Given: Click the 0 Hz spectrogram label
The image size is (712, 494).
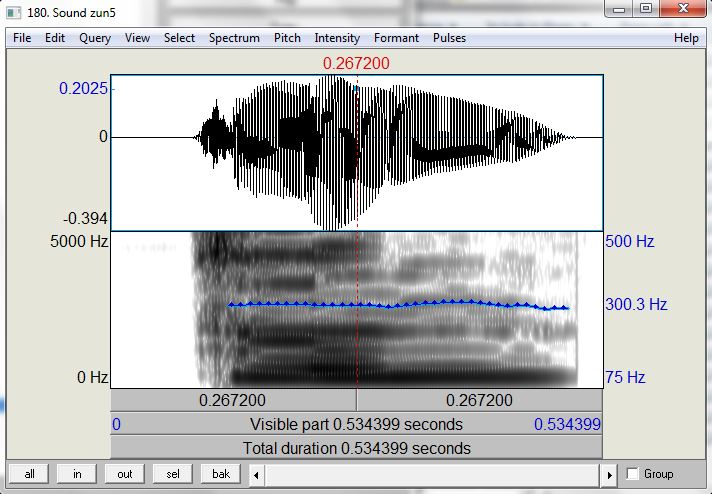Looking at the screenshot, I should point(93,377).
